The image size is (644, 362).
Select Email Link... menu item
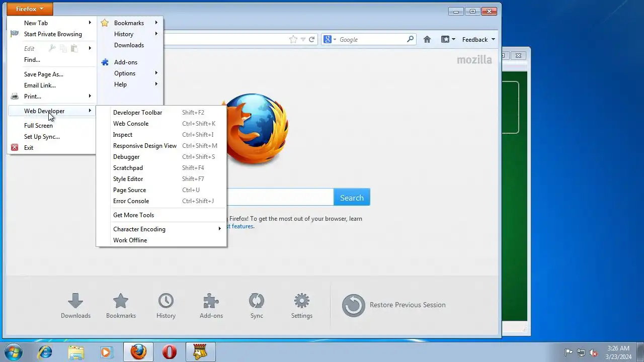[x=51, y=85]
